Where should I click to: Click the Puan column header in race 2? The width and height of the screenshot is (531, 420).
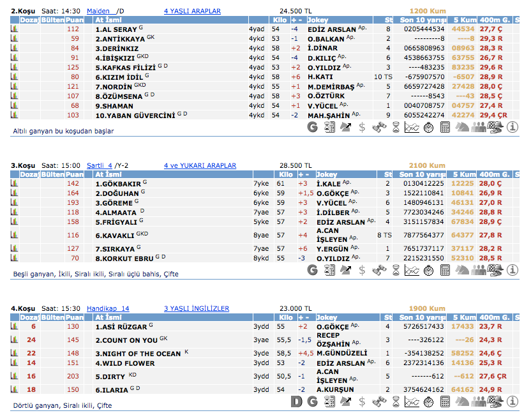point(74,20)
